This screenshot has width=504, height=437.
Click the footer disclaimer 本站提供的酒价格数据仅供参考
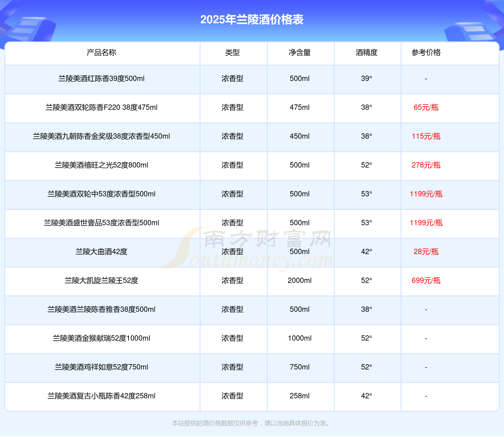[215, 423]
